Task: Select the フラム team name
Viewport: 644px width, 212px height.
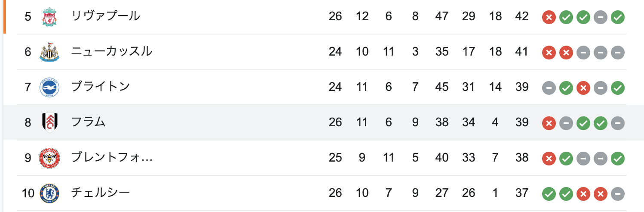Action: tap(89, 122)
